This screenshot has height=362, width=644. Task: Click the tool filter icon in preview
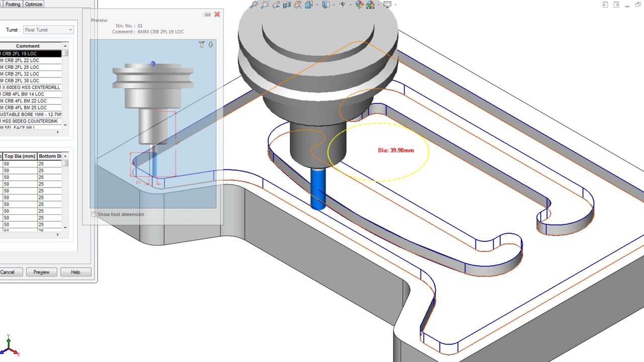coord(202,45)
